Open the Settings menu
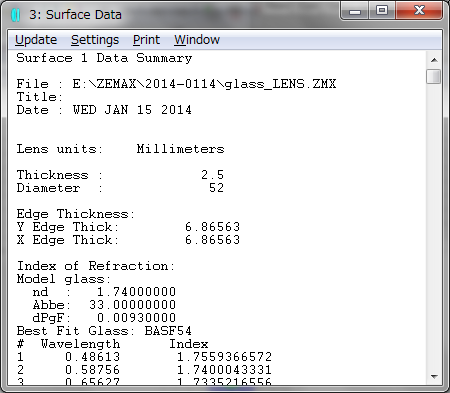Image resolution: width=450 pixels, height=393 pixels. pos(95,40)
